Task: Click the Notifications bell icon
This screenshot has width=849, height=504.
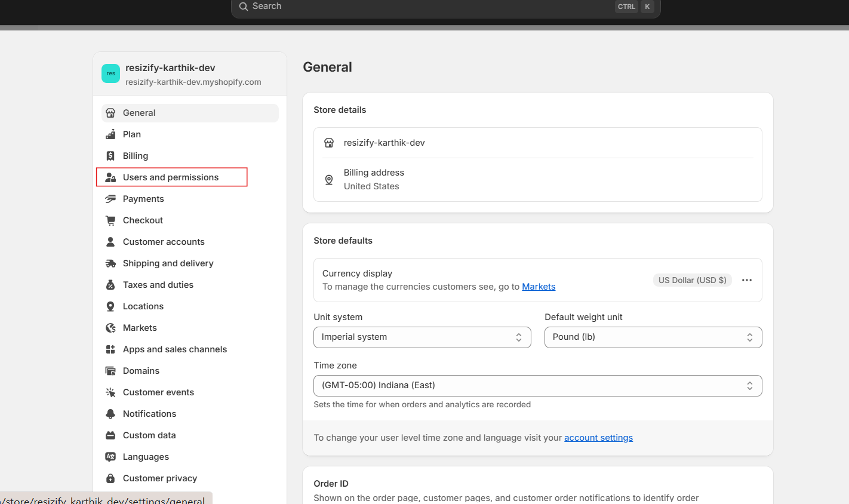Action: pyautogui.click(x=110, y=413)
